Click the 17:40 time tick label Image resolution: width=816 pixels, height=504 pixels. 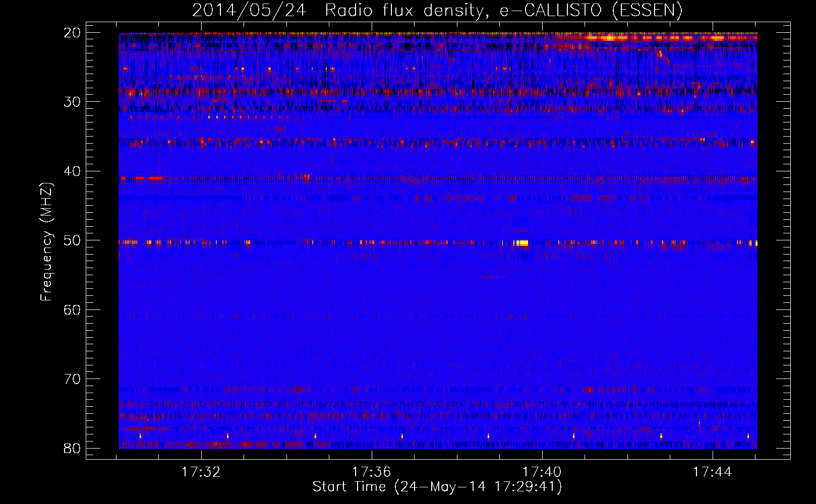(x=542, y=472)
